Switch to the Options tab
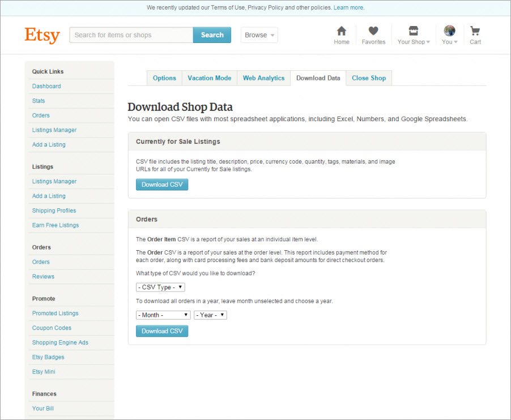The image size is (511, 420). pos(164,78)
